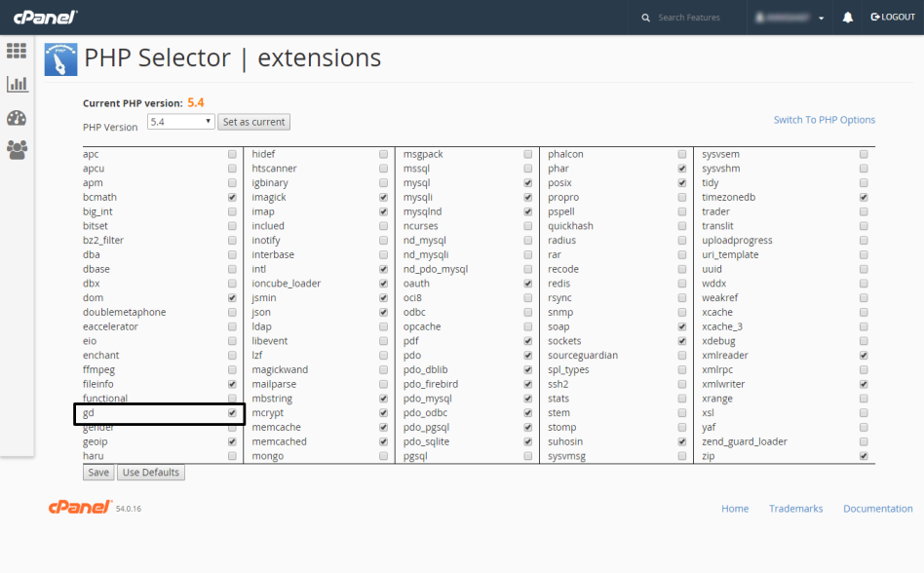Click the Set as current button
The image size is (924, 573).
click(253, 122)
